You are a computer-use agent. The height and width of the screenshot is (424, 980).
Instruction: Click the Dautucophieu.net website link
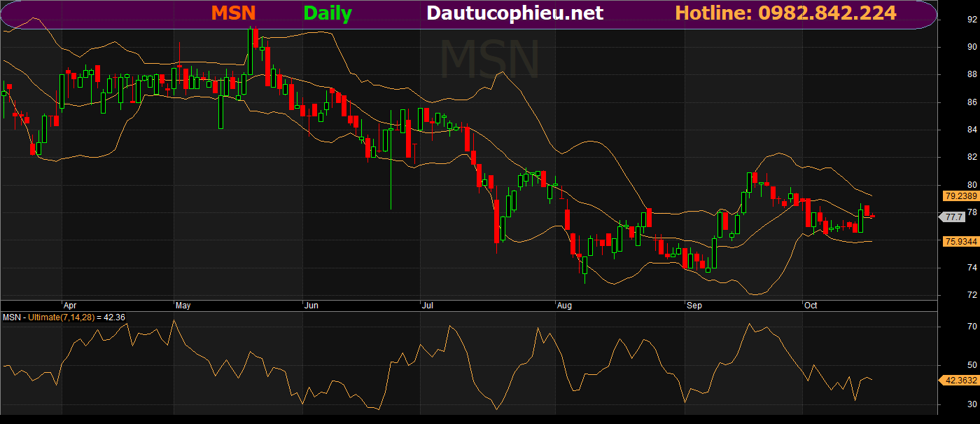514,13
